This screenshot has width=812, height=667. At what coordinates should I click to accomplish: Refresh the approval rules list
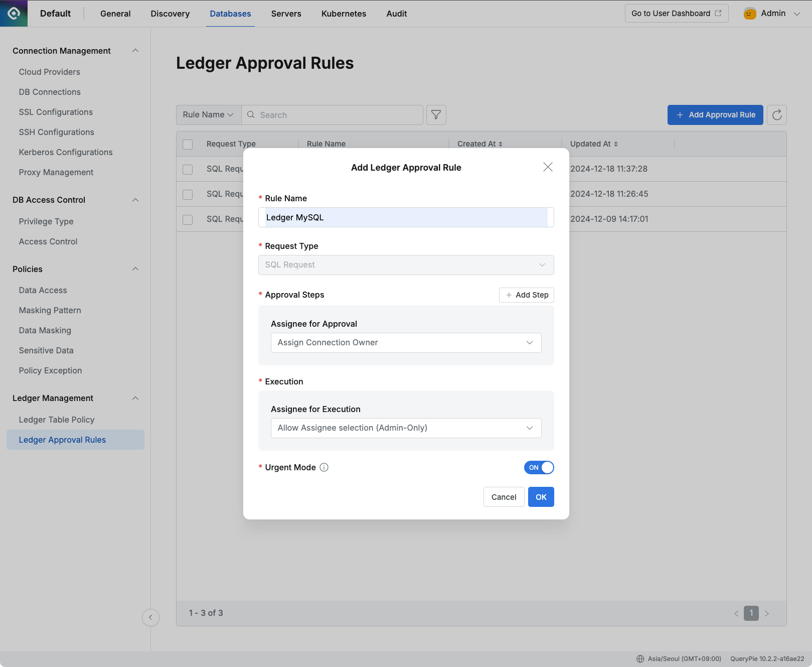pos(776,115)
